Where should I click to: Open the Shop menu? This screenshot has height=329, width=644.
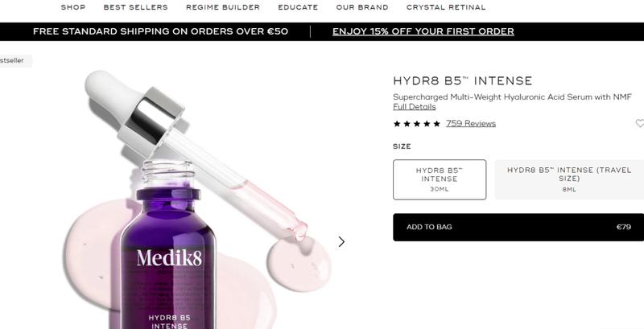pyautogui.click(x=73, y=7)
